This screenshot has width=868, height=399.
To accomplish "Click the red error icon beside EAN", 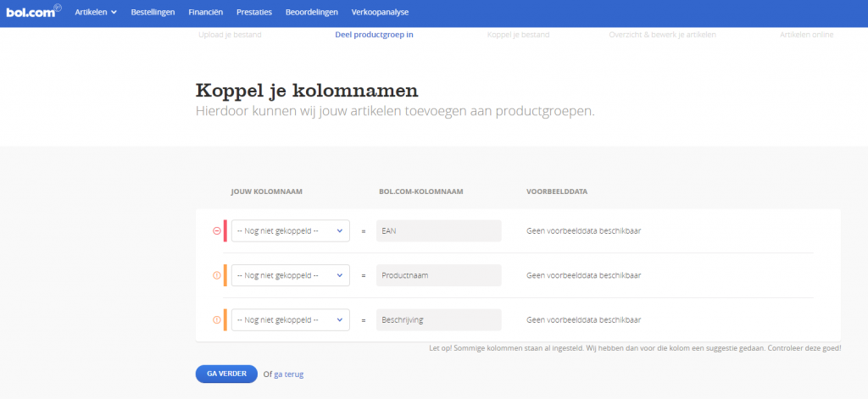I will (216, 230).
